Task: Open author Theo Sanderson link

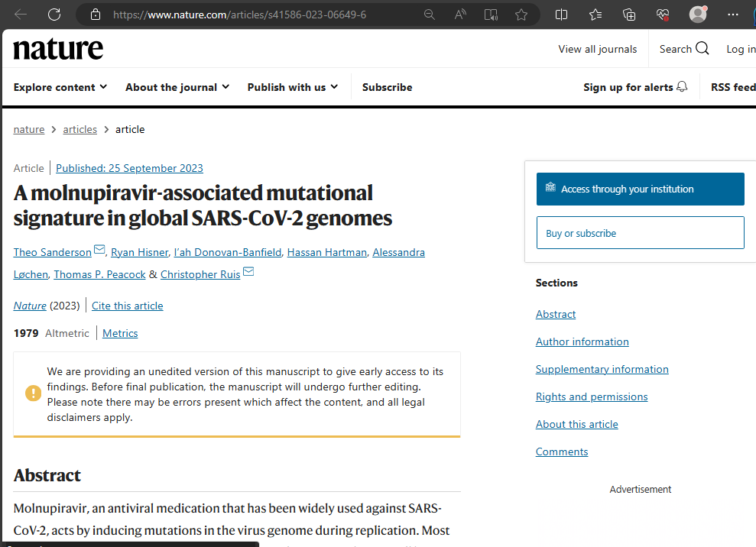Action: point(53,253)
